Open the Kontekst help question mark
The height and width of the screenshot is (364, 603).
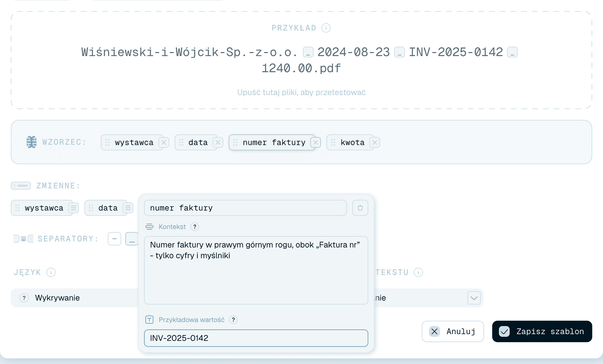[x=195, y=227]
